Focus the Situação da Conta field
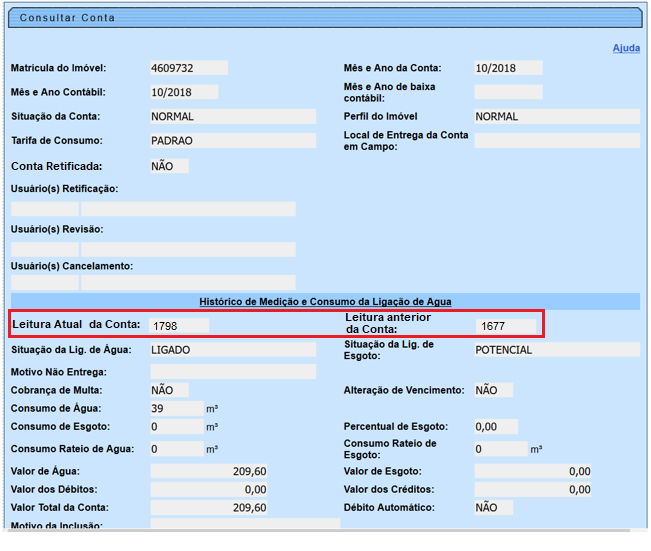Image resolution: width=651 pixels, height=551 pixels. click(x=232, y=117)
